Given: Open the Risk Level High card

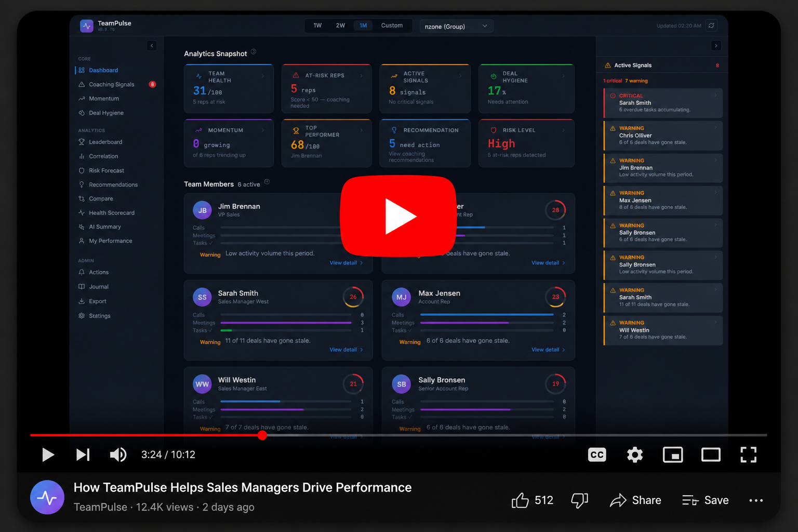Looking at the screenshot, I should (x=526, y=143).
